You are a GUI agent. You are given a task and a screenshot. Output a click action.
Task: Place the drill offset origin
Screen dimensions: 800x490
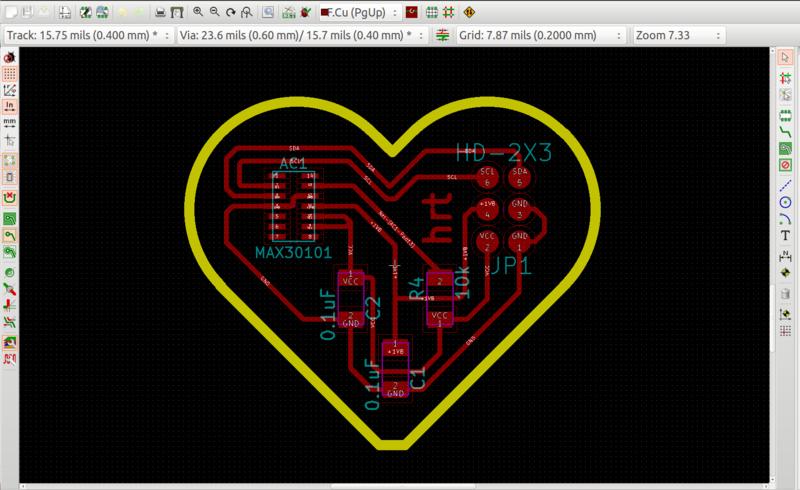tap(786, 313)
